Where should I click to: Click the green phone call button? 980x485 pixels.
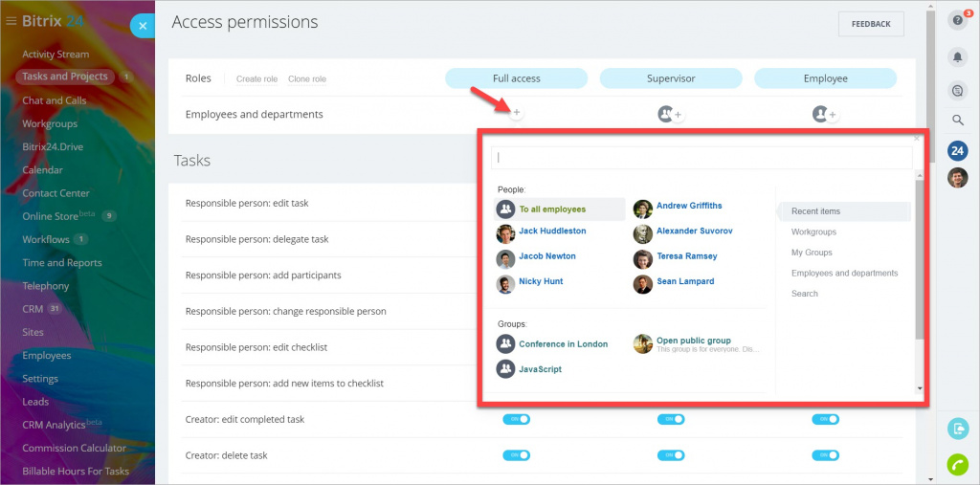click(957, 464)
